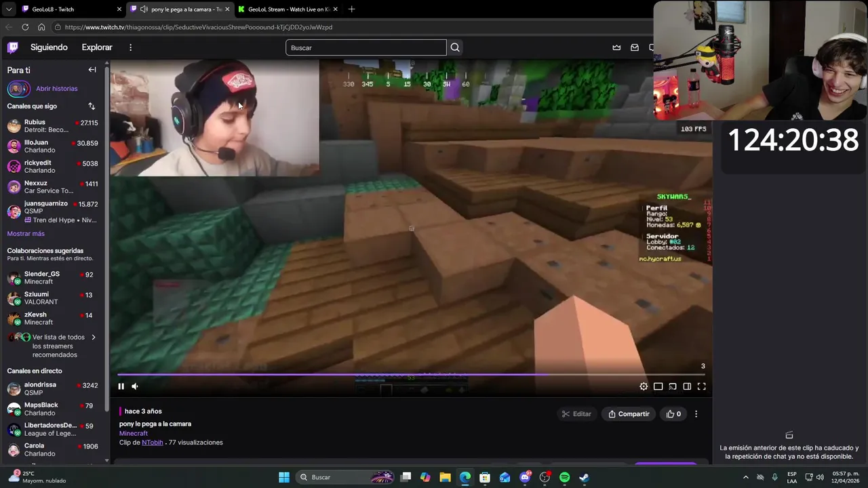
Task: Open Spotify from taskbar
Action: click(x=564, y=477)
